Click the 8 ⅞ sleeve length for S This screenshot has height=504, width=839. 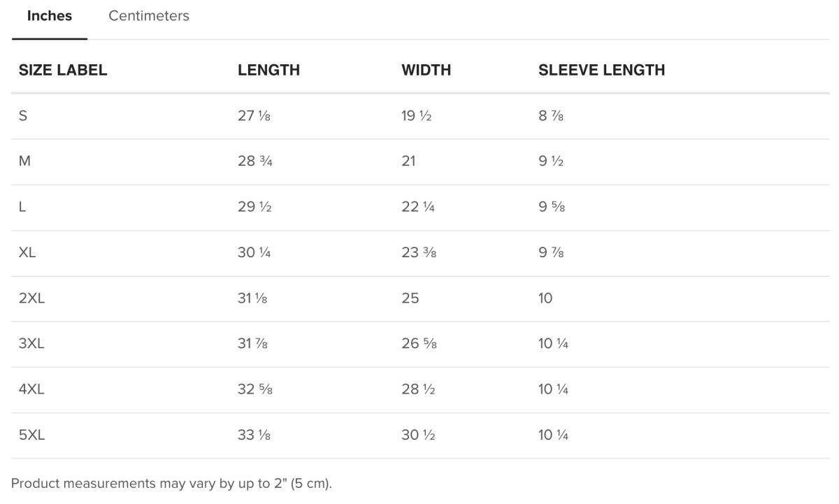pyautogui.click(x=551, y=116)
